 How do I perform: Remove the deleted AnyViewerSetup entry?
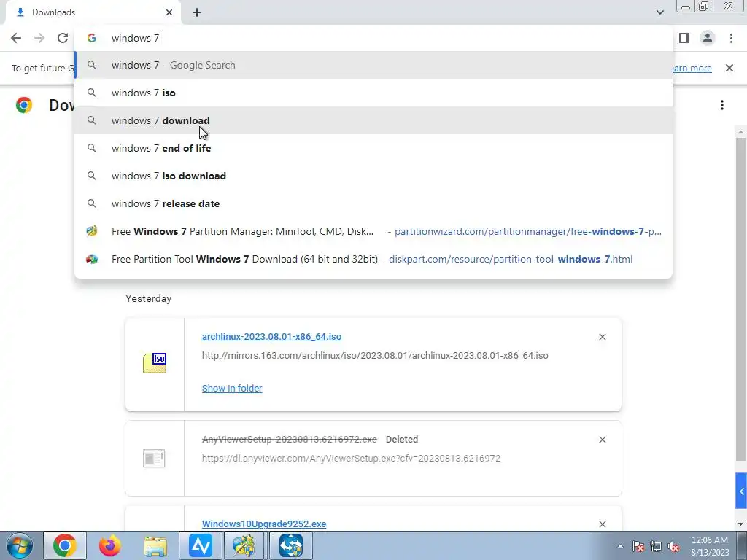(x=602, y=440)
